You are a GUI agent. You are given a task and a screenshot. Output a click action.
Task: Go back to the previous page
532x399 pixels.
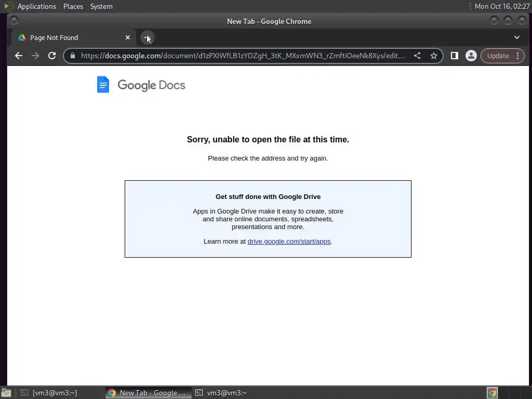tap(19, 56)
